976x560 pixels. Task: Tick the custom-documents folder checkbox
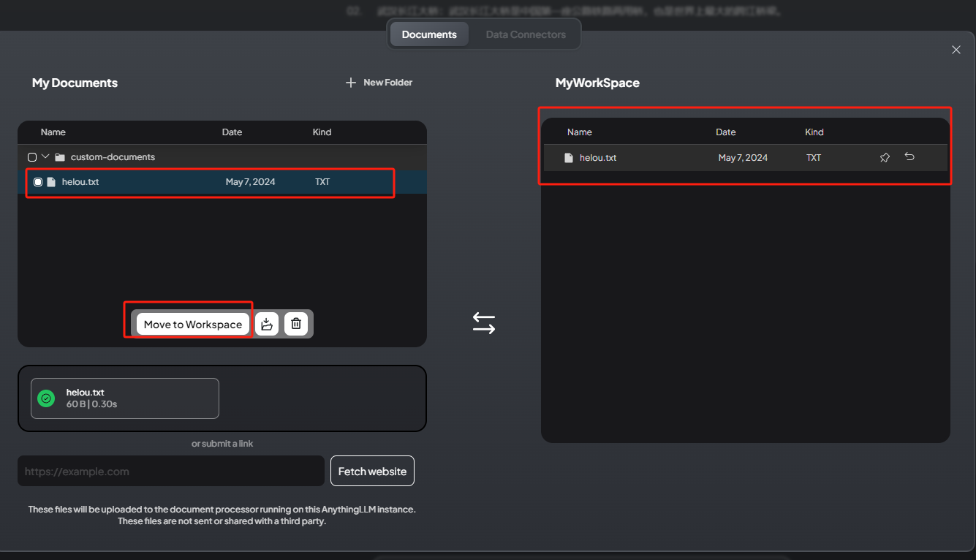pos(32,157)
